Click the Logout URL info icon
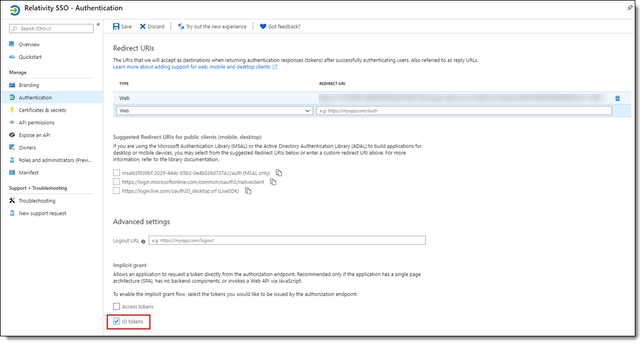This screenshot has width=644, height=345. click(143, 241)
